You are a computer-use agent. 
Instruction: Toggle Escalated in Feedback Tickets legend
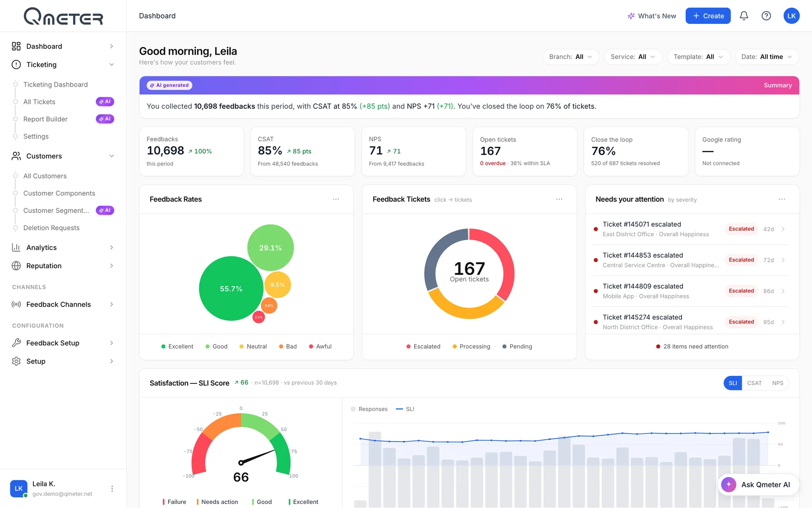coord(423,346)
